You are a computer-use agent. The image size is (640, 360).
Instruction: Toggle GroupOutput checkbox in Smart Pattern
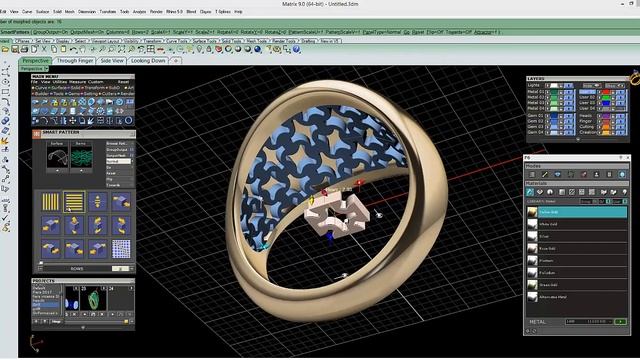pyautogui.click(x=131, y=150)
